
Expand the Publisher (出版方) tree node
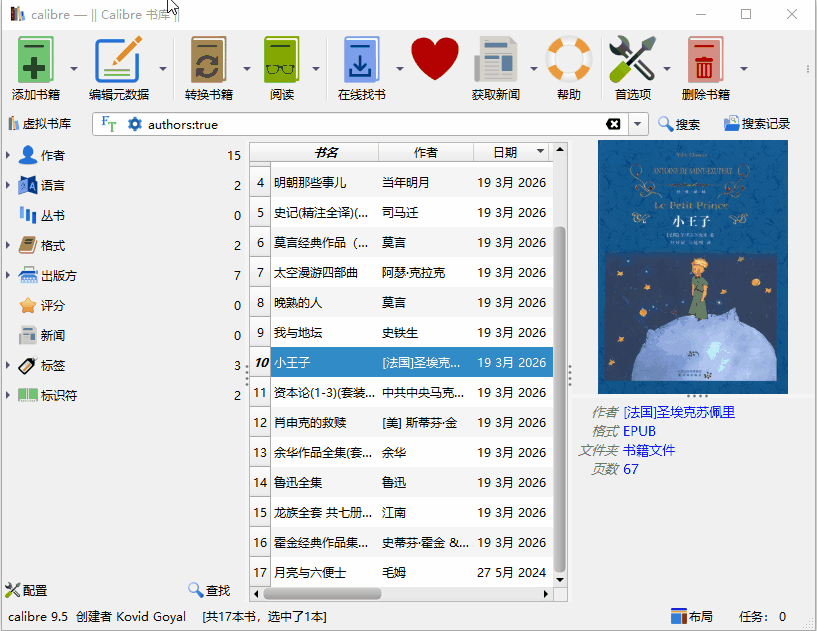point(8,275)
